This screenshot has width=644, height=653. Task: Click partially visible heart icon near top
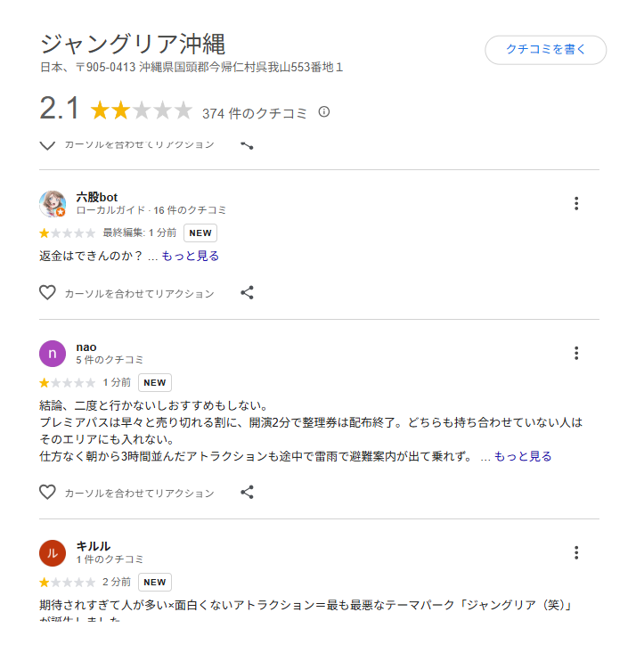pyautogui.click(x=47, y=145)
